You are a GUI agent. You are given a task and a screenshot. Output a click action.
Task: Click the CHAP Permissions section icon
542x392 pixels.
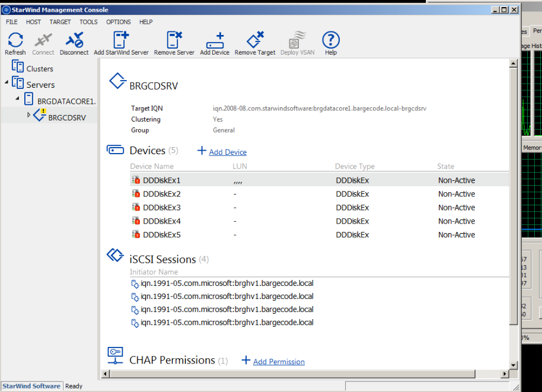(x=115, y=356)
